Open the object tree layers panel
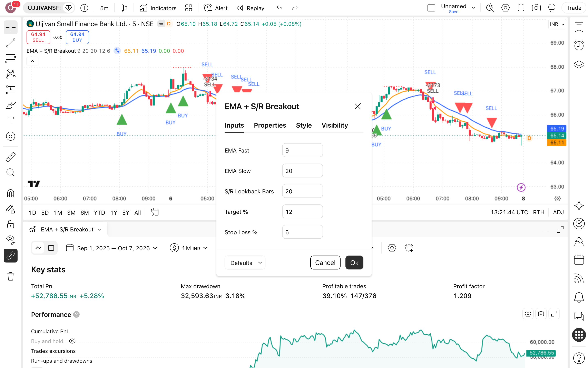Image resolution: width=588 pixels, height=368 pixels. point(579,64)
